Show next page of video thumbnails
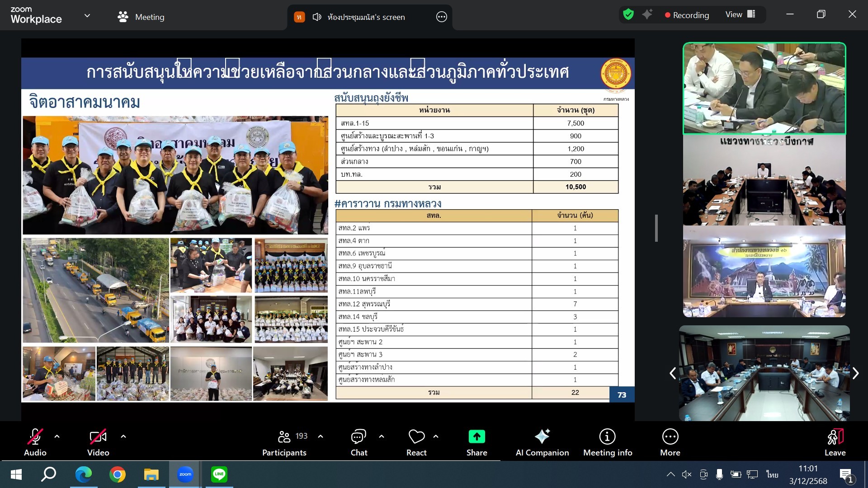Viewport: 868px width, 488px height. [855, 373]
